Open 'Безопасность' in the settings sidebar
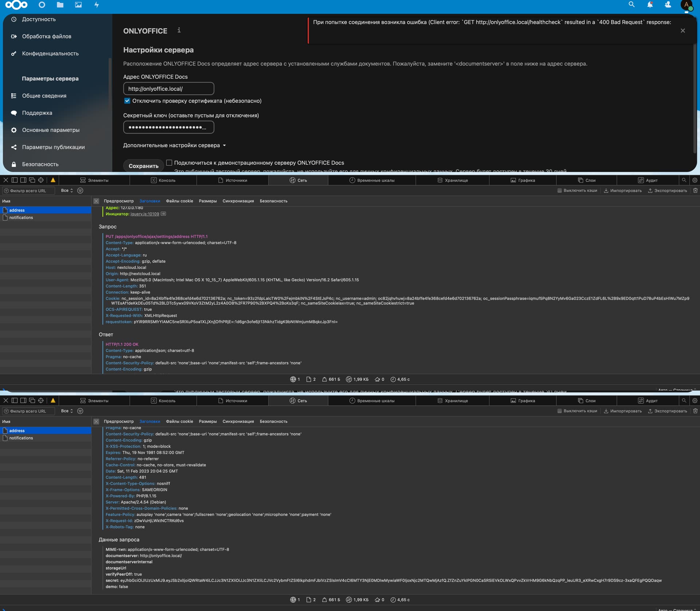The image size is (700, 611). (x=40, y=164)
